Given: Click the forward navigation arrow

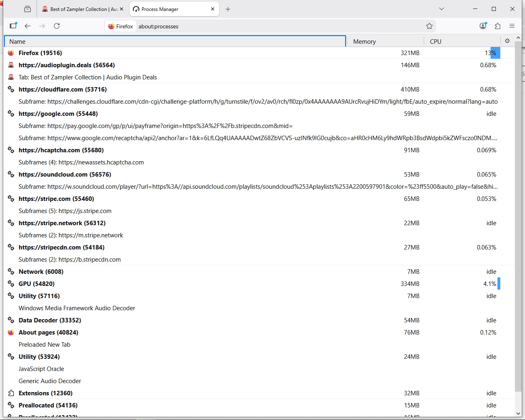Looking at the screenshot, I should coord(42,26).
